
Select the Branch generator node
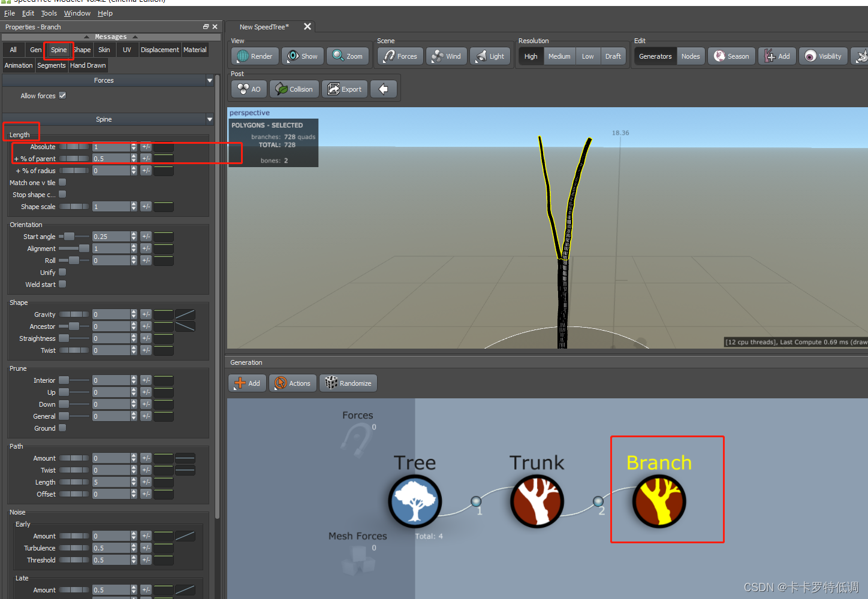[659, 501]
